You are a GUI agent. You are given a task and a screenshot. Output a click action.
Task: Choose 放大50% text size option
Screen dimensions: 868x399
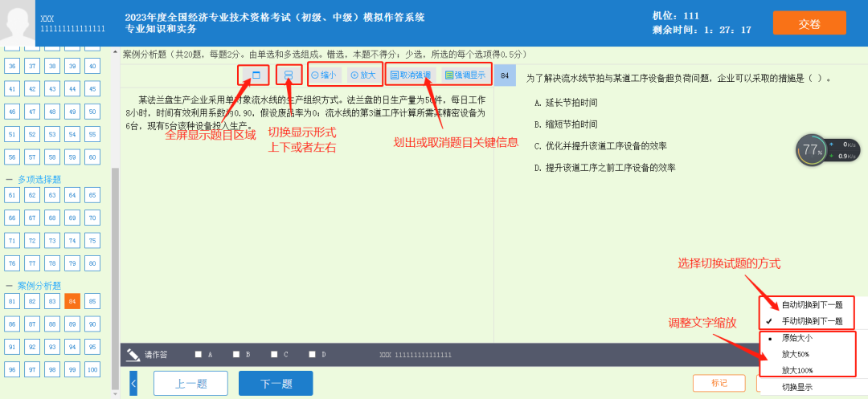tap(796, 354)
